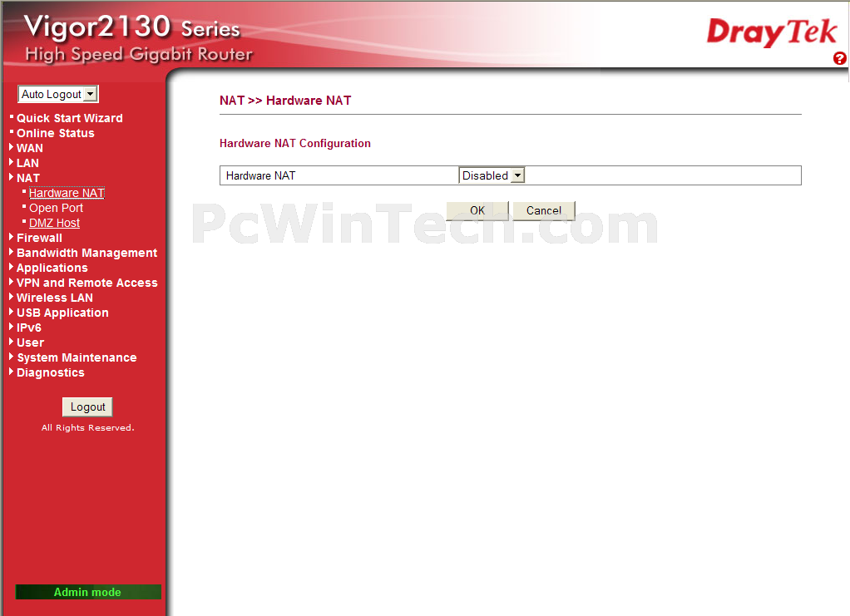Screen dimensions: 850x616
Task: Expand the Applications menu
Action: (52, 269)
